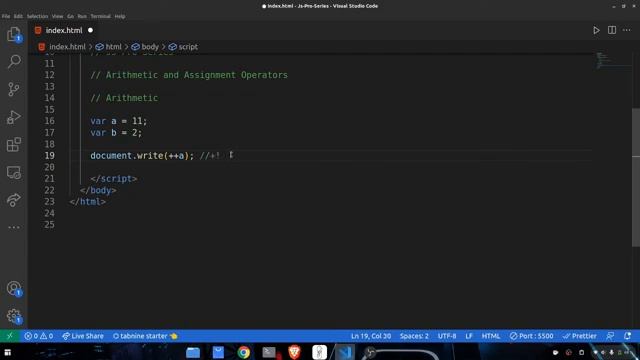This screenshot has height=360, width=640.
Task: Toggle Live Server on Port : 5500
Action: click(x=531, y=336)
